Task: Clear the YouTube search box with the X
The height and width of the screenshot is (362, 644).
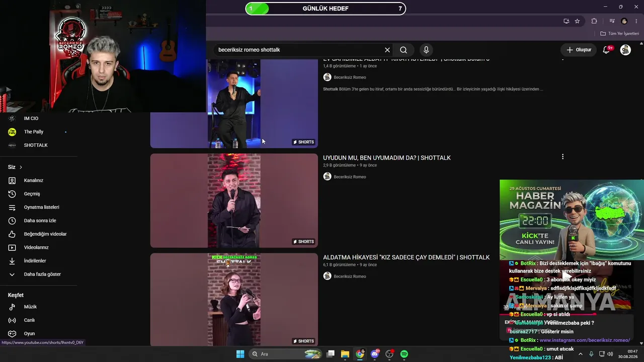Action: pyautogui.click(x=387, y=50)
